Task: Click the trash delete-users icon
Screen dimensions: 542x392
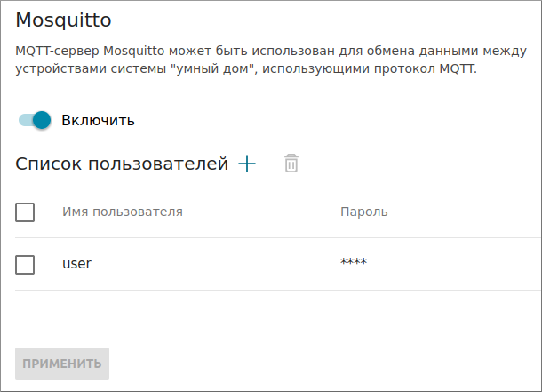Action: pos(291,164)
